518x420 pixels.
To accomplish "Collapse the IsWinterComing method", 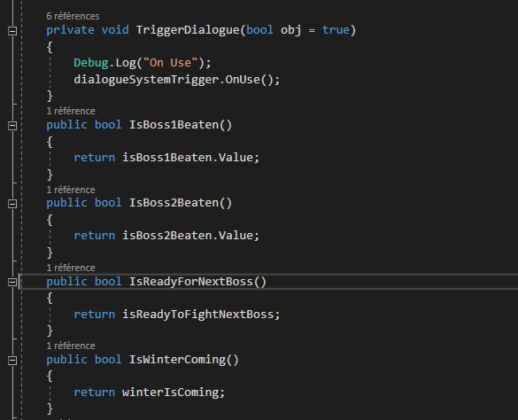I will pyautogui.click(x=12, y=360).
